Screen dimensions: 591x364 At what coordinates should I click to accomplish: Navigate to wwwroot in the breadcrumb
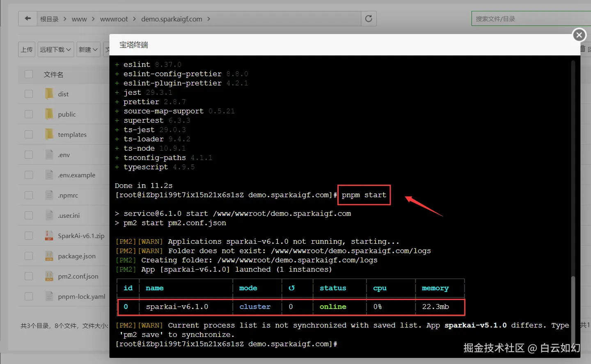click(x=114, y=19)
